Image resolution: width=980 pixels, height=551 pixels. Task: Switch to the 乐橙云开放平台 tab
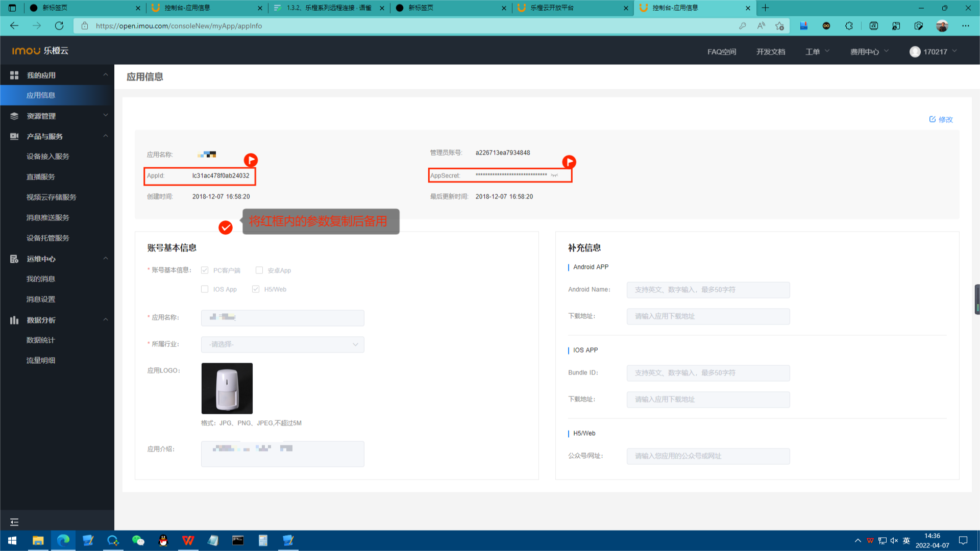coord(573,8)
